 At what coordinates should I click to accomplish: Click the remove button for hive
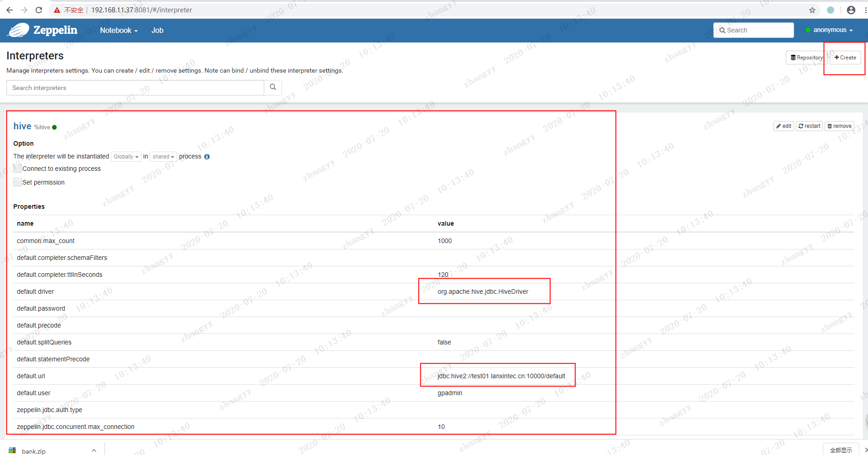[x=839, y=126]
